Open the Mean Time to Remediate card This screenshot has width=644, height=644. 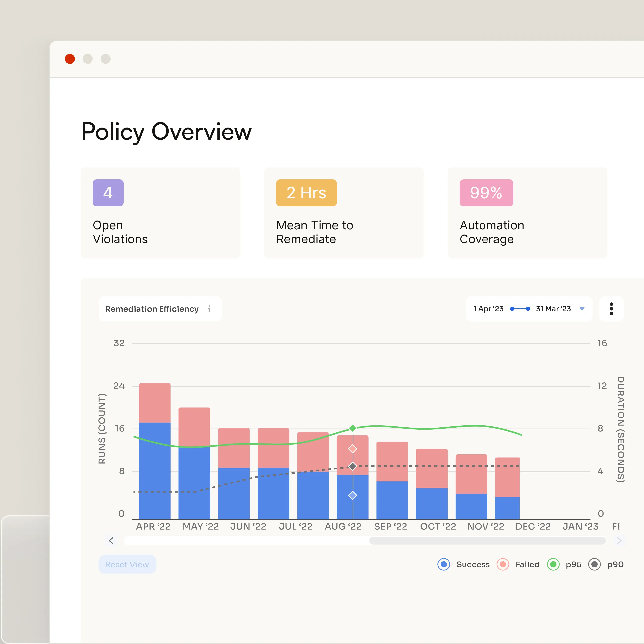pos(344,213)
